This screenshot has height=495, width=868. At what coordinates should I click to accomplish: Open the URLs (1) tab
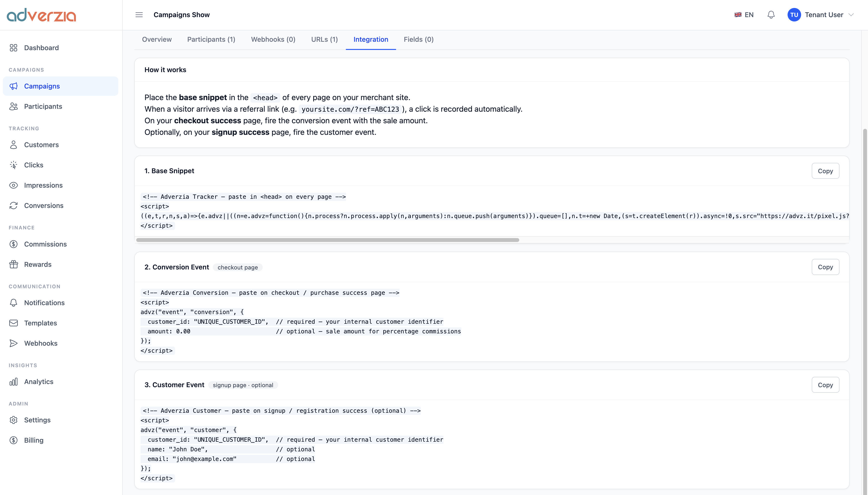[324, 39]
